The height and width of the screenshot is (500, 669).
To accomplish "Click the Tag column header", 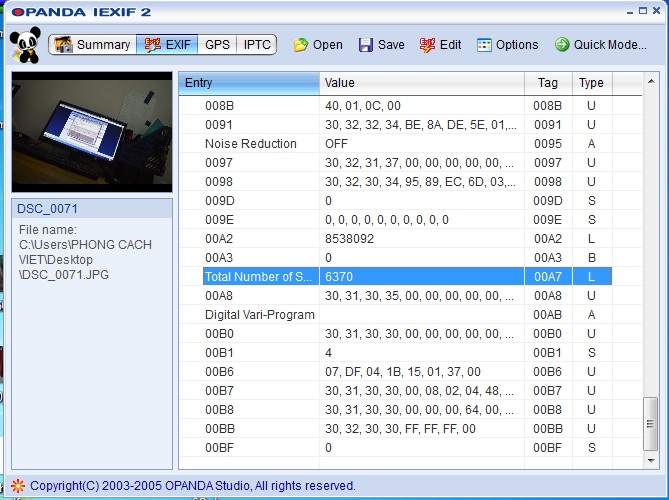I will (548, 83).
